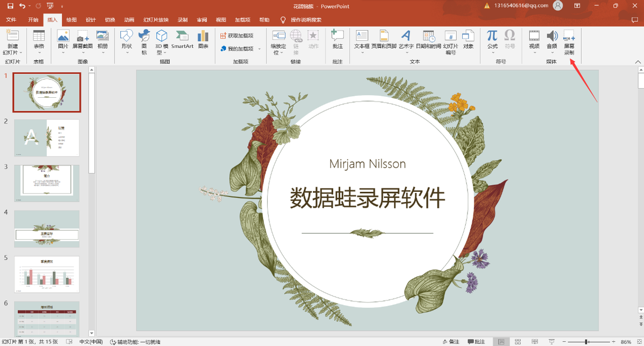644x346 pixels.
Task: Click the Mirjam Nilsson subtitle text
Action: tap(368, 164)
